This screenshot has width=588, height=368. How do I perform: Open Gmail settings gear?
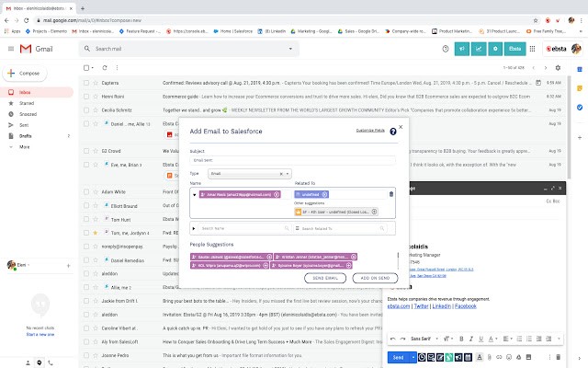(x=557, y=68)
